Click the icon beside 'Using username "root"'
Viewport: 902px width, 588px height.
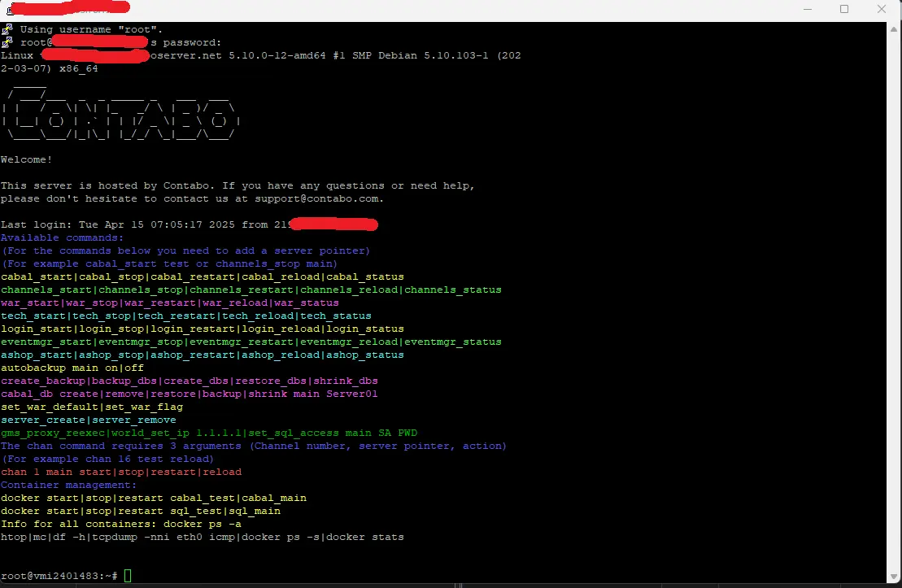(7, 29)
